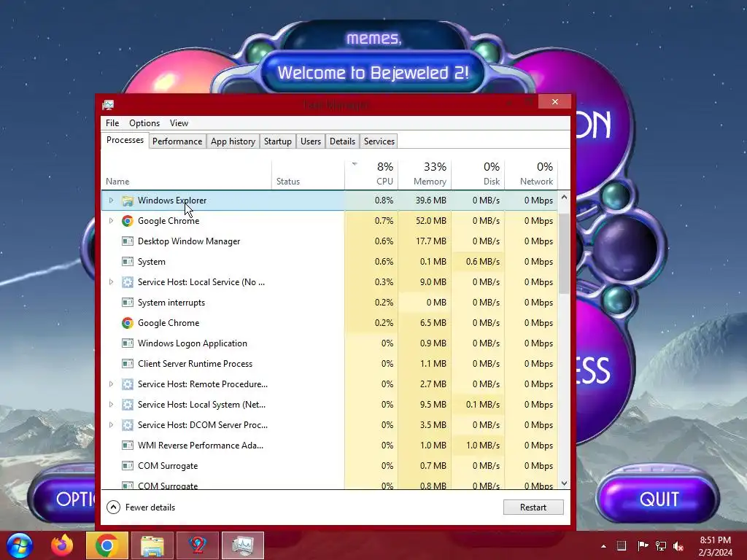Image resolution: width=747 pixels, height=560 pixels.
Task: Expand Service Host: Local Service group
Action: [111, 282]
